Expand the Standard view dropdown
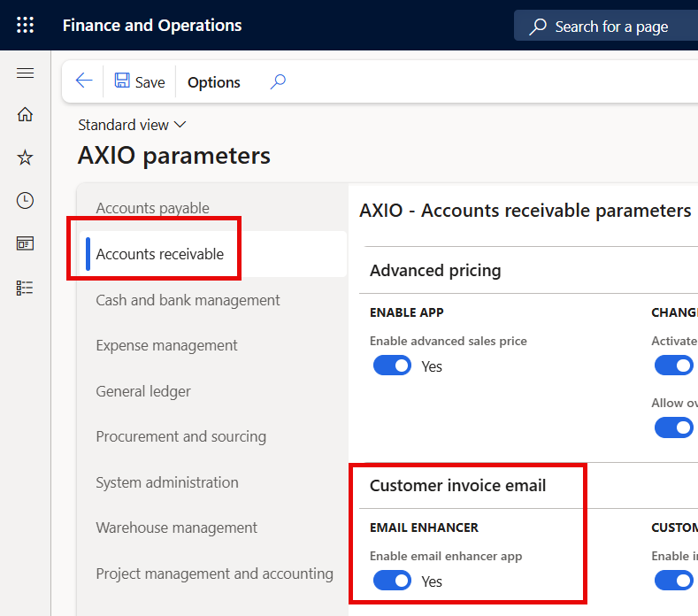 (x=132, y=125)
